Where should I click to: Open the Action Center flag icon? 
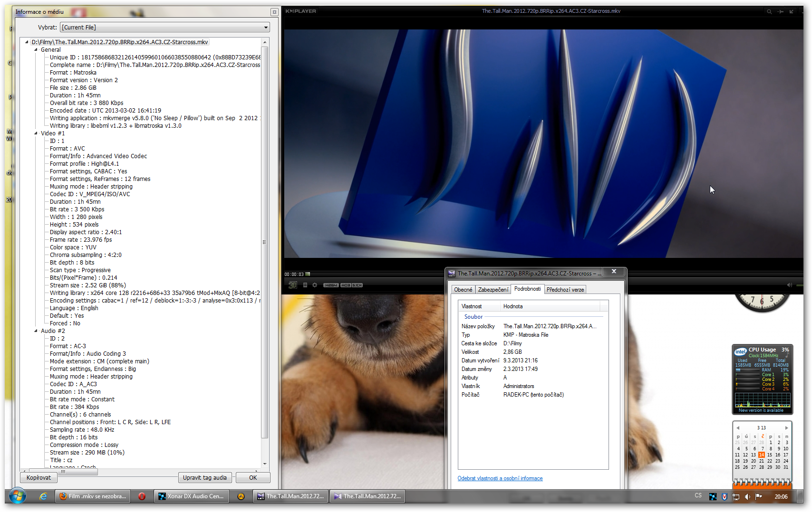(759, 497)
